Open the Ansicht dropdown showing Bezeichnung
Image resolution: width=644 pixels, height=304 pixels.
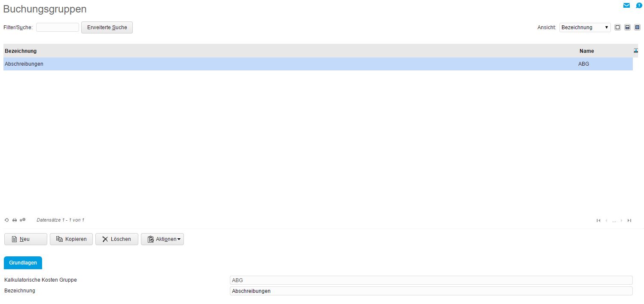pyautogui.click(x=585, y=27)
